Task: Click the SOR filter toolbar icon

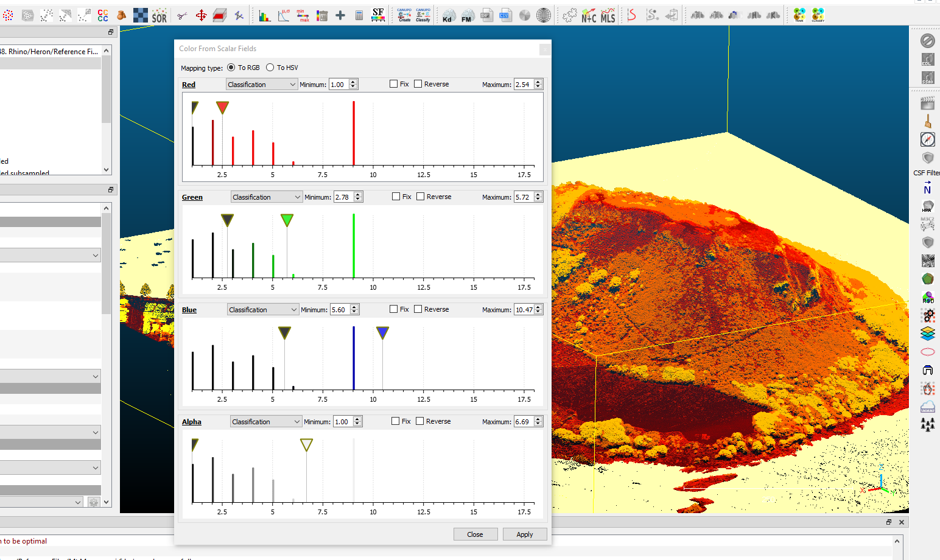Action: [160, 16]
